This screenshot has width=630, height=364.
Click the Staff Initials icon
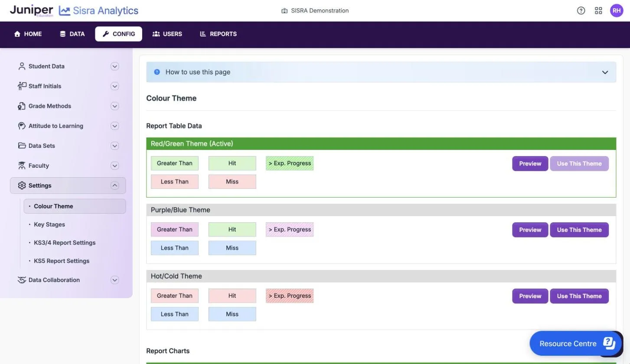(22, 86)
